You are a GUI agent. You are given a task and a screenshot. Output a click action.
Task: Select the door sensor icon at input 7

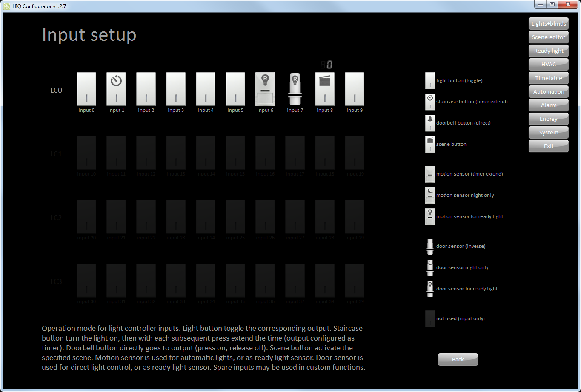click(295, 89)
